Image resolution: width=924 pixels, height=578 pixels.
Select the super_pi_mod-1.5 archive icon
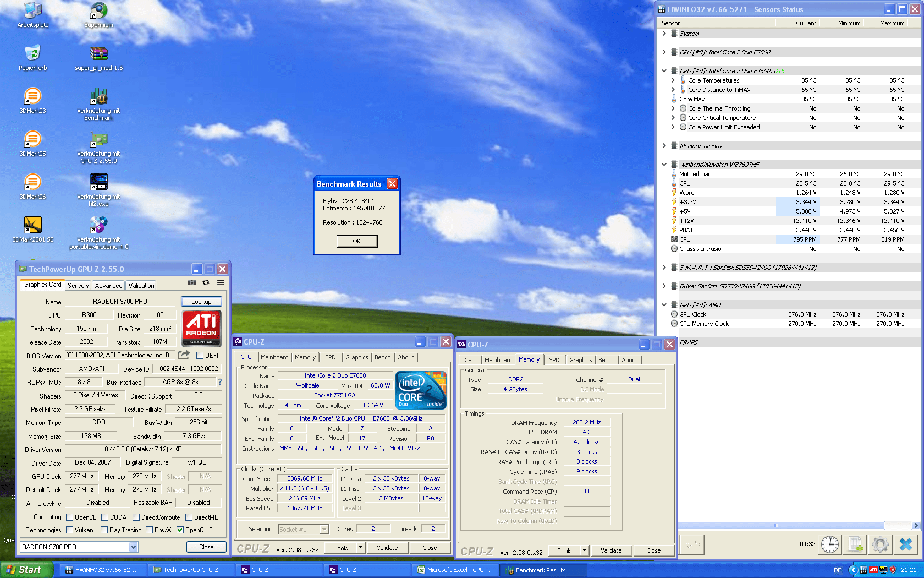point(99,58)
